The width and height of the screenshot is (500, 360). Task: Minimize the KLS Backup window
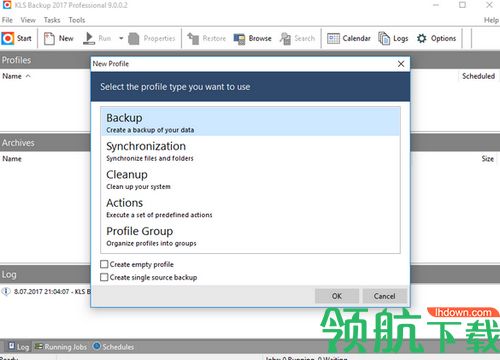coord(436,5)
